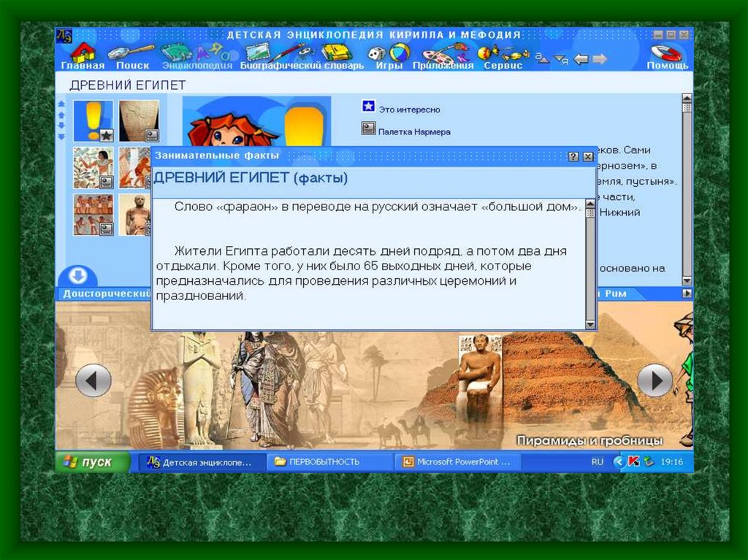Screen dimensions: 748x560
Task: Increase font size with 'Я' icon
Action: pyautogui.click(x=560, y=59)
